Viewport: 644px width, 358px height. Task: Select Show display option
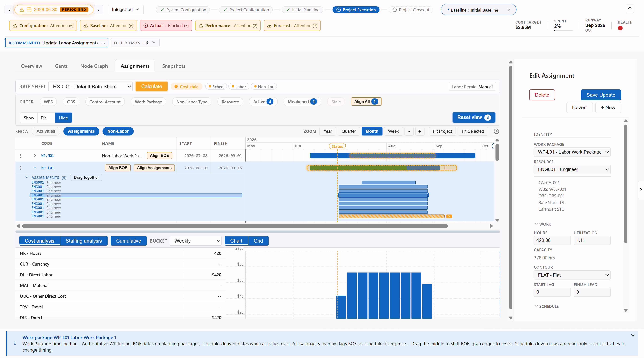29,118
